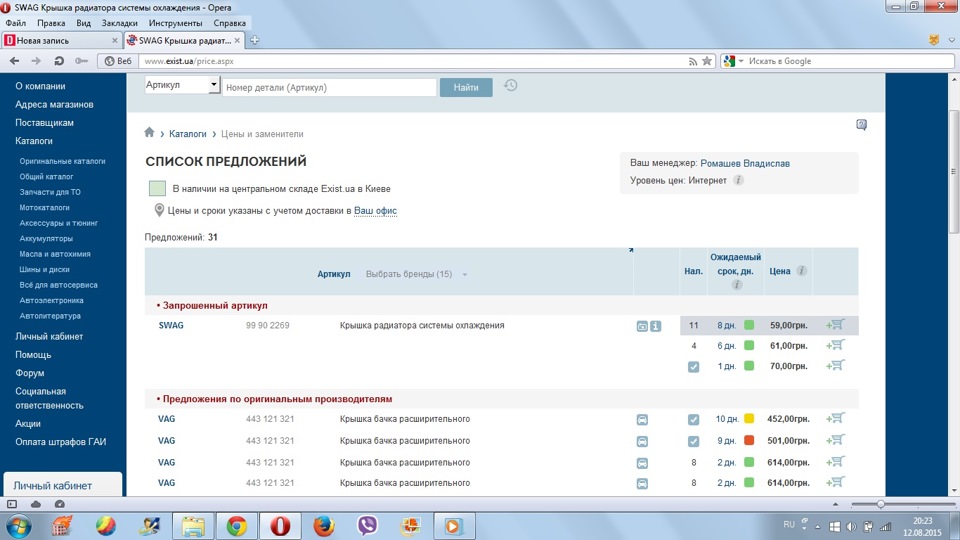
Task: Open Firefox from the taskbar
Action: [323, 526]
